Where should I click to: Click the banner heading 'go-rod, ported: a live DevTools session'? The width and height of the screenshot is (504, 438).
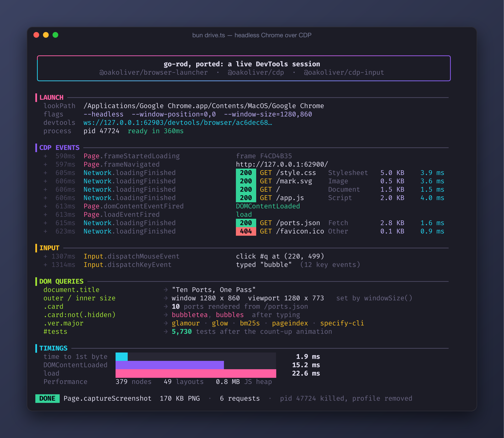tap(242, 64)
